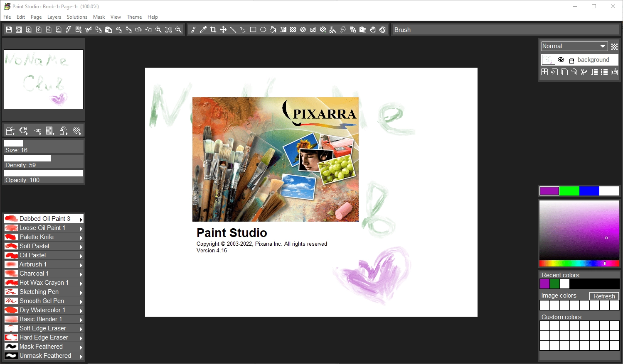Toggle visibility eye of background layer
Viewport: 623px width, 364px height.
pos(561,60)
